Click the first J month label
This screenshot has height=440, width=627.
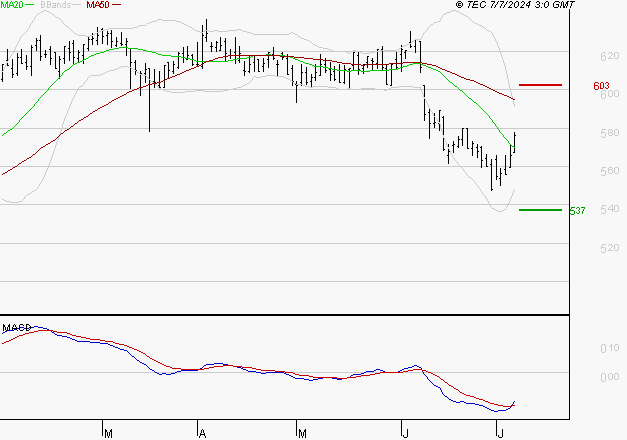(x=405, y=434)
